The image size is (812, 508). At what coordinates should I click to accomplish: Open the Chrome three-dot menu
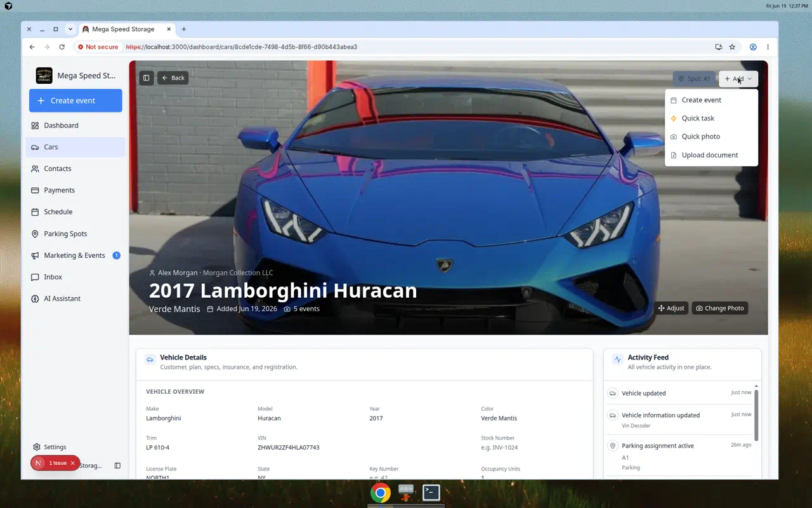coord(768,47)
